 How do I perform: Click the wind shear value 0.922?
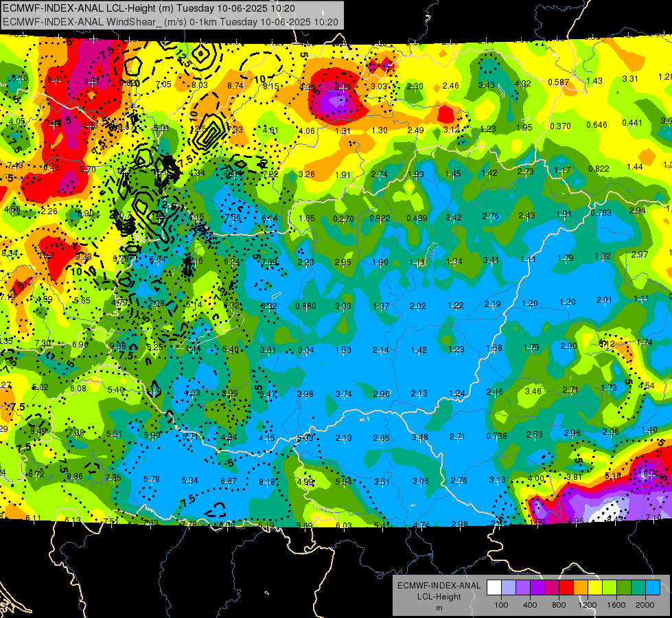pyautogui.click(x=380, y=218)
